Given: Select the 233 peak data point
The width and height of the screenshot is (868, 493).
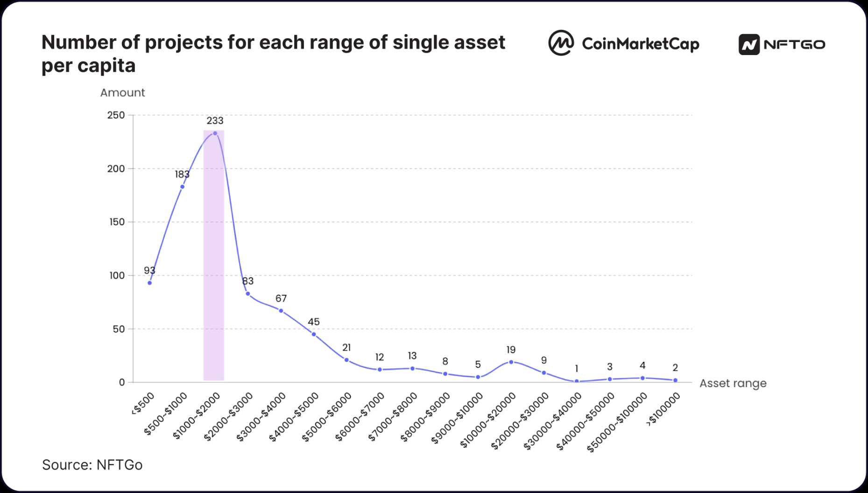Looking at the screenshot, I should click(215, 134).
